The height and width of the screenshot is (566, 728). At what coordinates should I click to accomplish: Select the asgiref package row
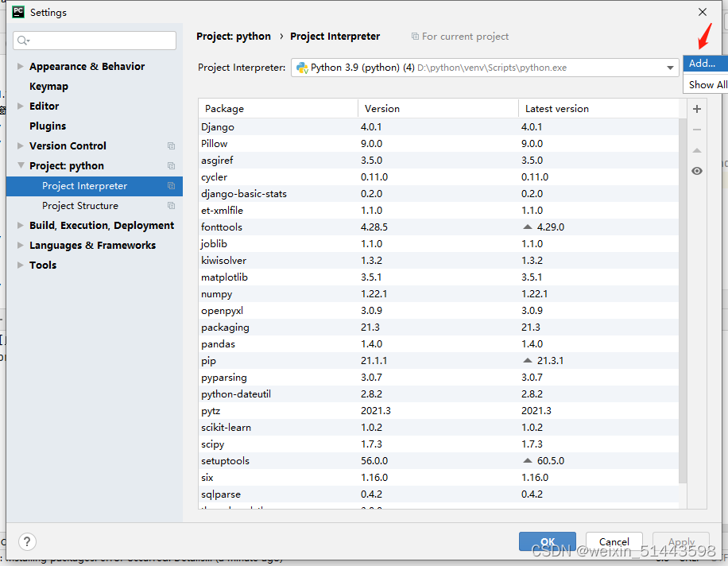tap(438, 161)
